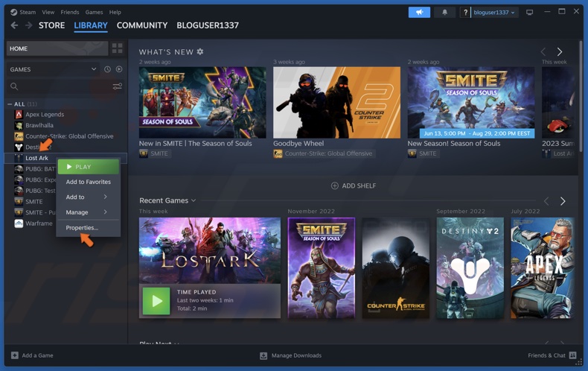Go back with the left arrow

pos(14,25)
